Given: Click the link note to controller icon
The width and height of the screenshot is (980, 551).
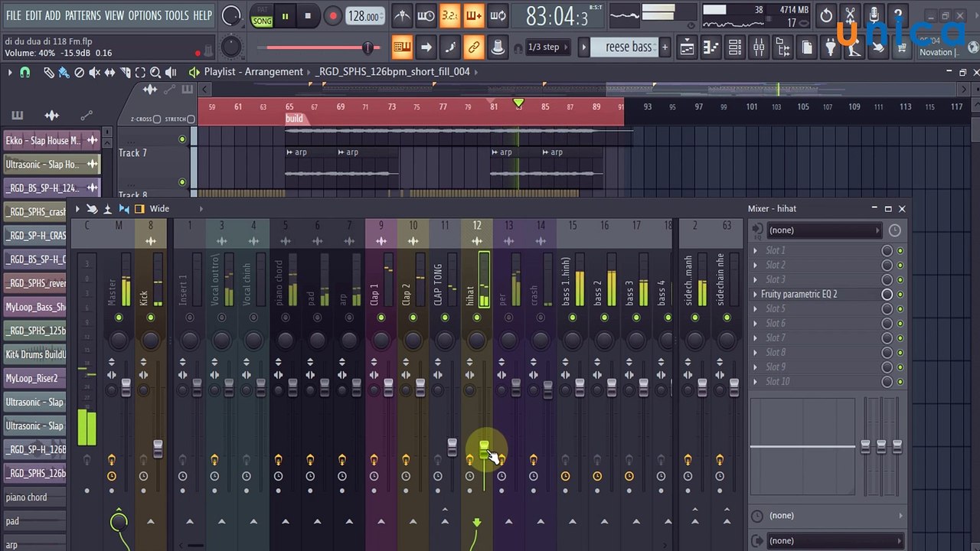Looking at the screenshot, I should pos(473,47).
